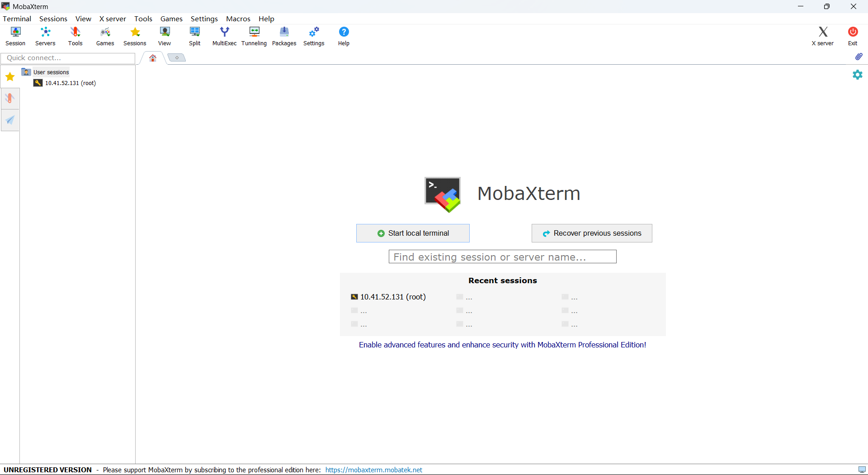Viewport: 868px width, 475px height.
Task: Focus the Find existing session search box
Action: [x=502, y=257]
